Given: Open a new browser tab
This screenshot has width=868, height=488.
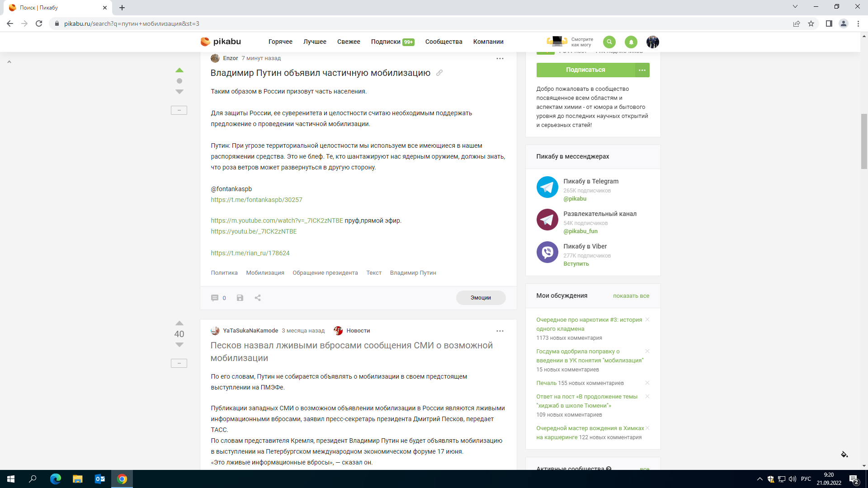Looking at the screenshot, I should click(x=122, y=8).
